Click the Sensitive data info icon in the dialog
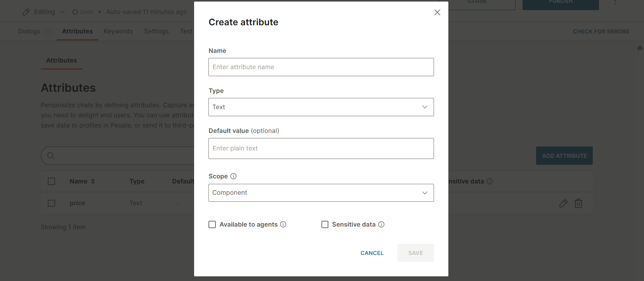Image resolution: width=644 pixels, height=281 pixels. [381, 224]
